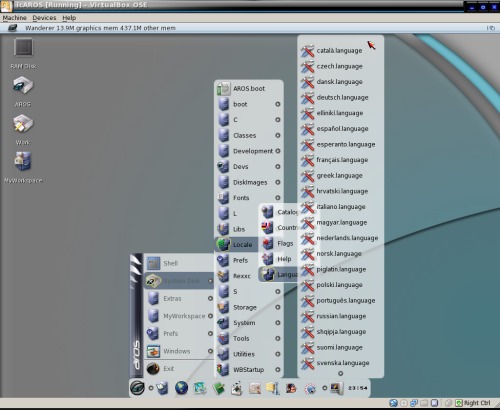Click the Storage folder icon
500x410 pixels.
click(x=223, y=307)
